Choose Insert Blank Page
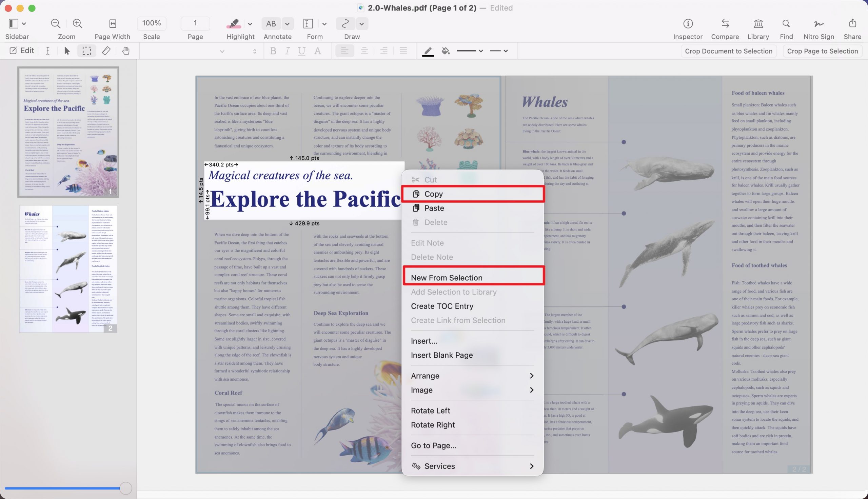This screenshot has width=868, height=499. [473, 355]
